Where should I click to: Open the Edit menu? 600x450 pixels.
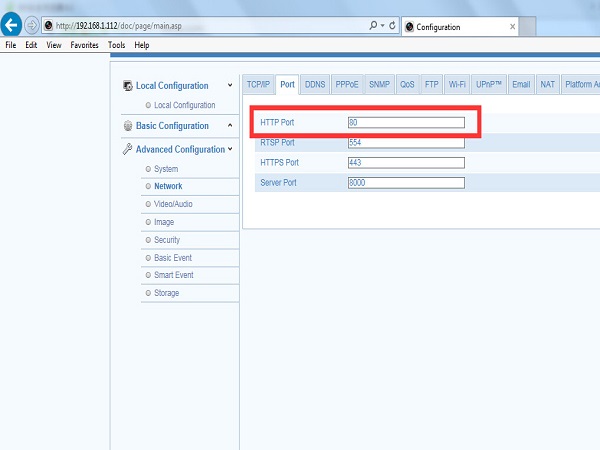tap(31, 45)
